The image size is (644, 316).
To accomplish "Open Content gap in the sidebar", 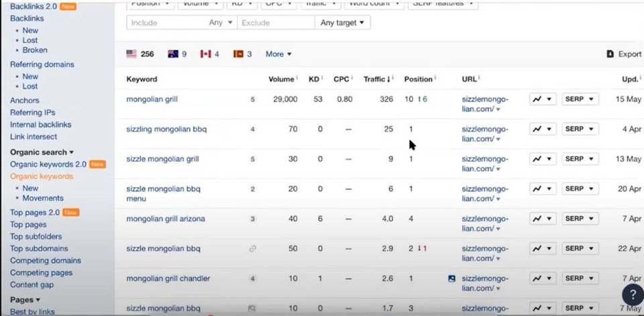I will pyautogui.click(x=32, y=284).
